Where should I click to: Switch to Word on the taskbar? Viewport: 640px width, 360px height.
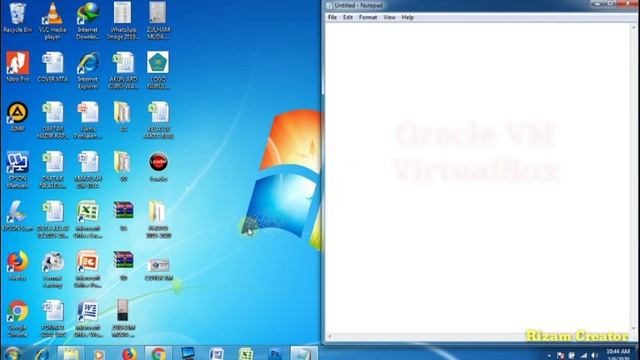(216, 354)
